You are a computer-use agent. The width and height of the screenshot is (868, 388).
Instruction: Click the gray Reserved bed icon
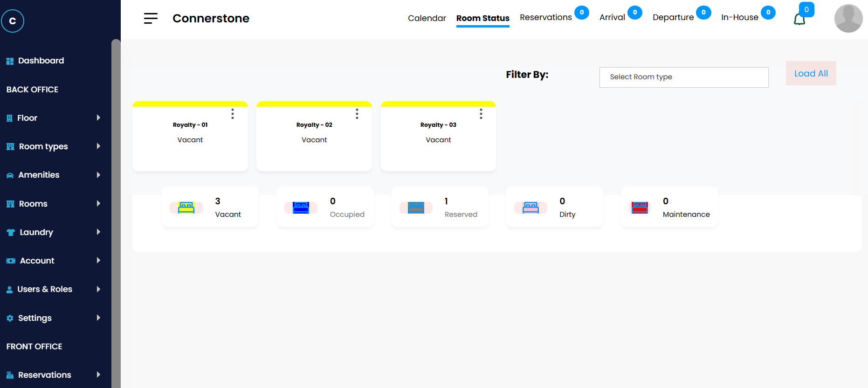click(416, 208)
